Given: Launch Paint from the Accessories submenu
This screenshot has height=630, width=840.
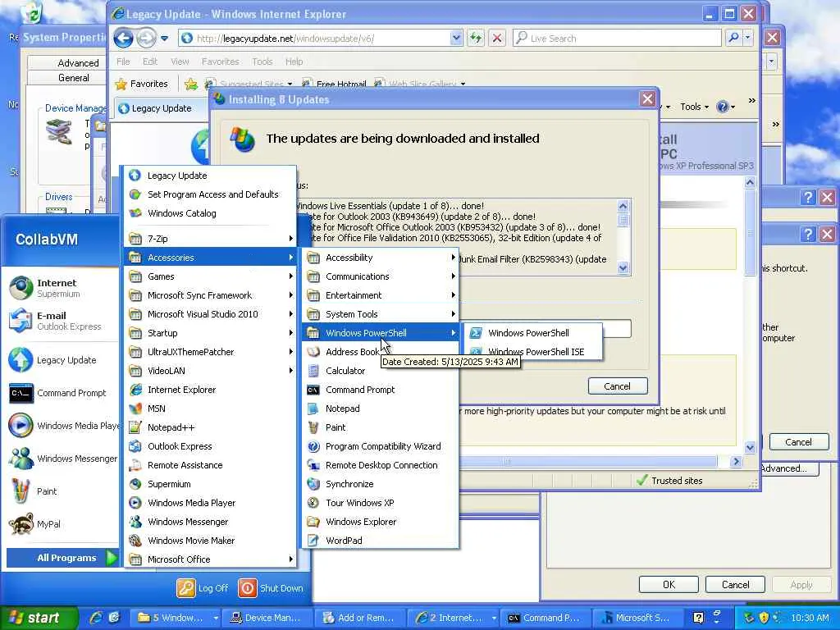Looking at the screenshot, I should coord(381,427).
